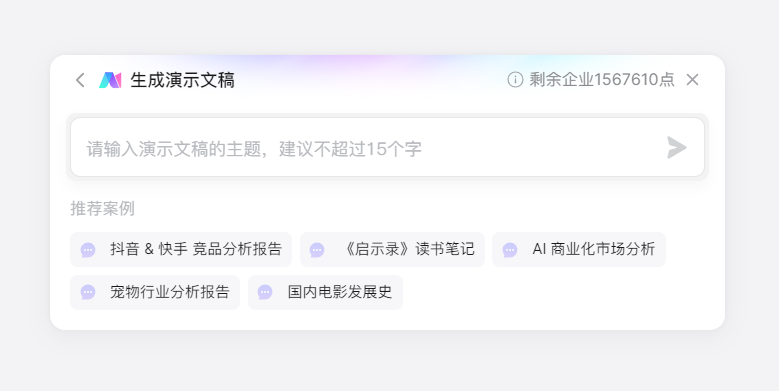Select the 宠物行业分析报告 suggestion
This screenshot has width=779, height=391.
[x=155, y=292]
